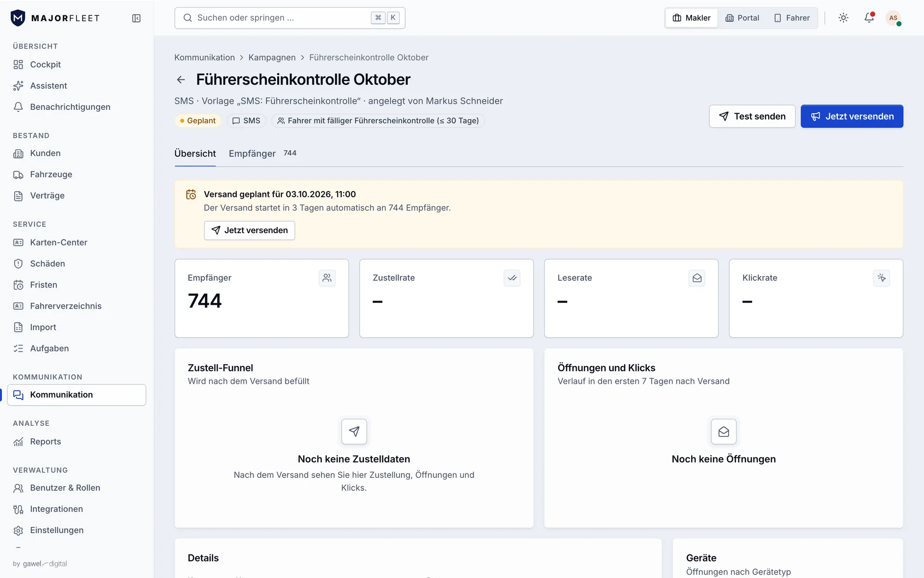Open Kunden in the sidebar

coord(77,153)
